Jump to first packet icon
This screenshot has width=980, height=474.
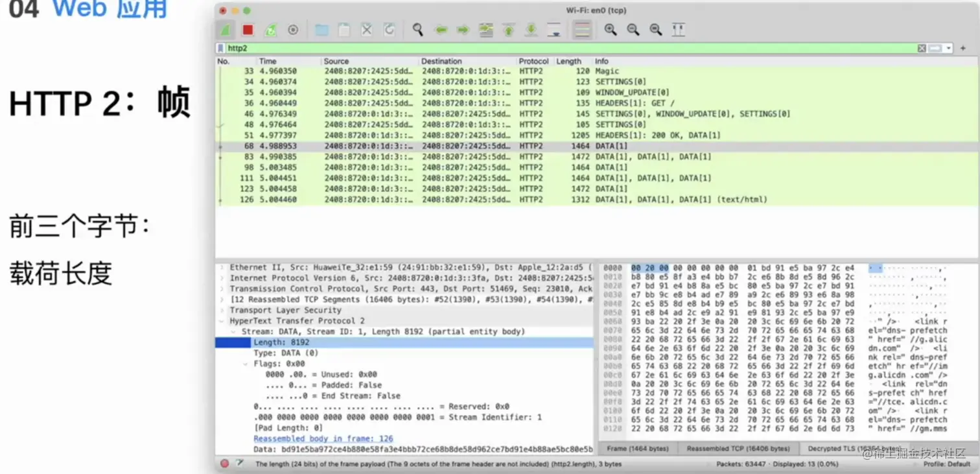(509, 30)
